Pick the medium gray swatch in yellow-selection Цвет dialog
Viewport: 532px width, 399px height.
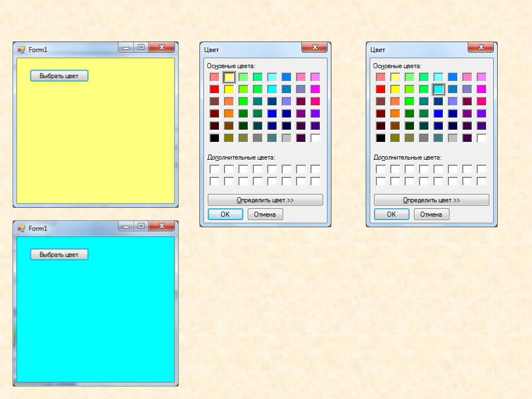pos(258,138)
